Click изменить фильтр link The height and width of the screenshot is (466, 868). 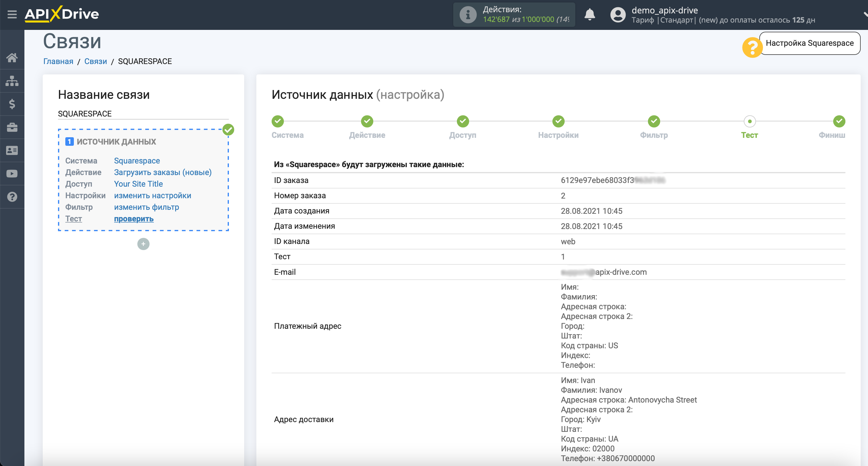click(x=146, y=207)
